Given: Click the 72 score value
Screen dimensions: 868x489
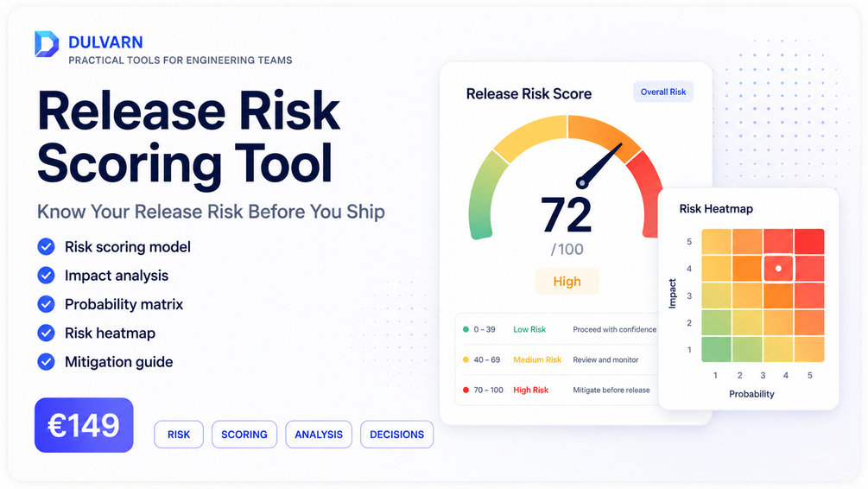Looking at the screenshot, I should coord(567,215).
